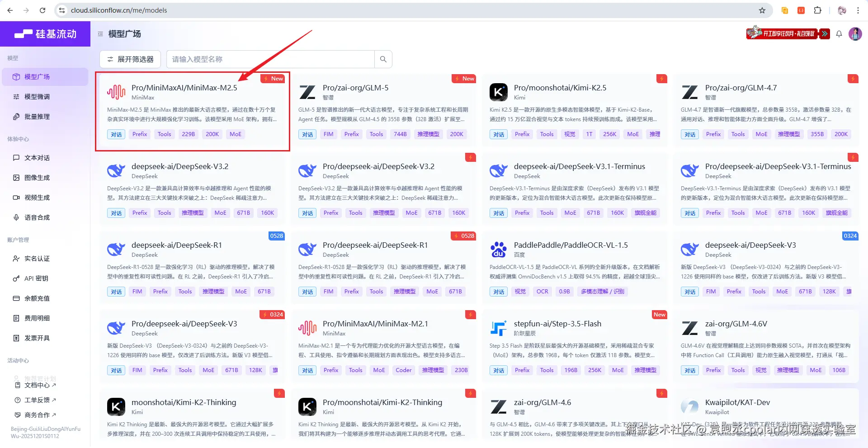Click the PaddleOCR-VL-1.5 Baidu paw logo
The width and height of the screenshot is (868, 448).
tap(499, 250)
